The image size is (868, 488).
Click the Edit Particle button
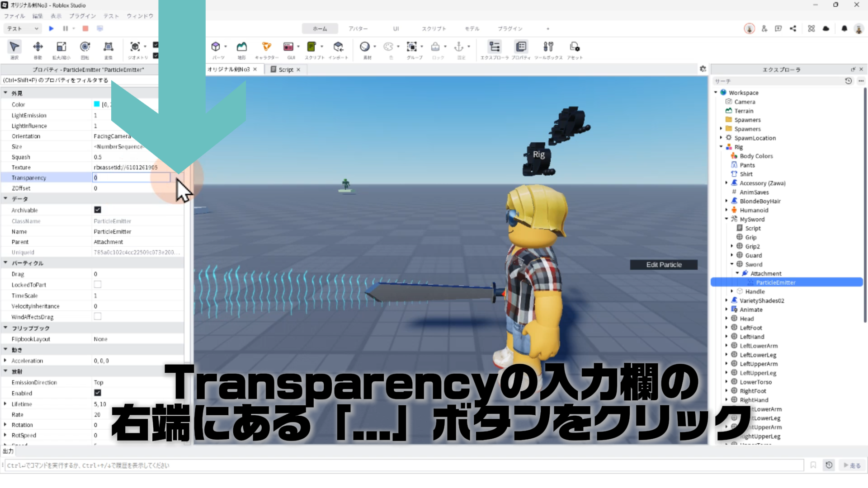pos(663,265)
